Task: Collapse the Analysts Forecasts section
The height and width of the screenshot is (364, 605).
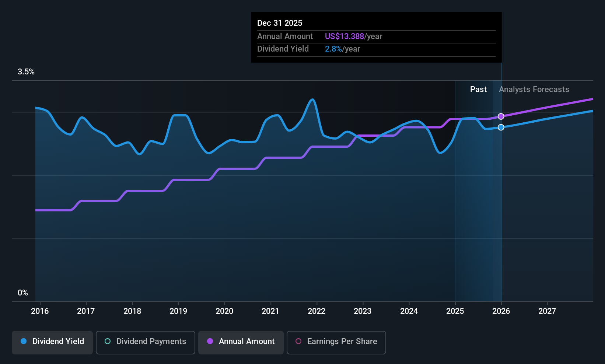Action: [x=534, y=89]
